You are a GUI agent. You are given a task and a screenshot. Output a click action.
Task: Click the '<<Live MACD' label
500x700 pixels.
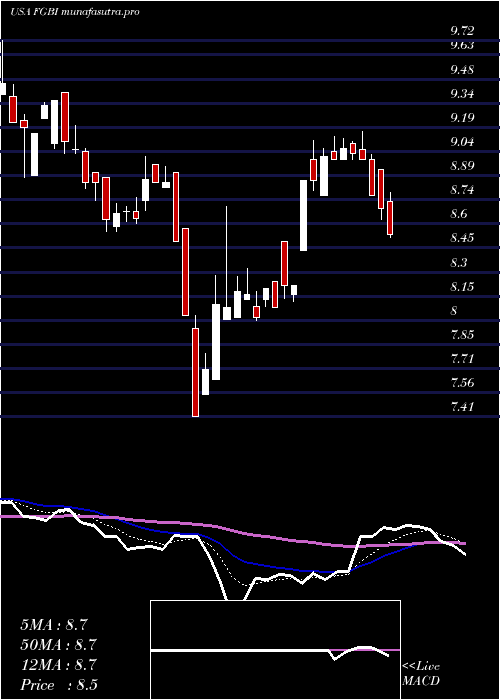(x=421, y=674)
